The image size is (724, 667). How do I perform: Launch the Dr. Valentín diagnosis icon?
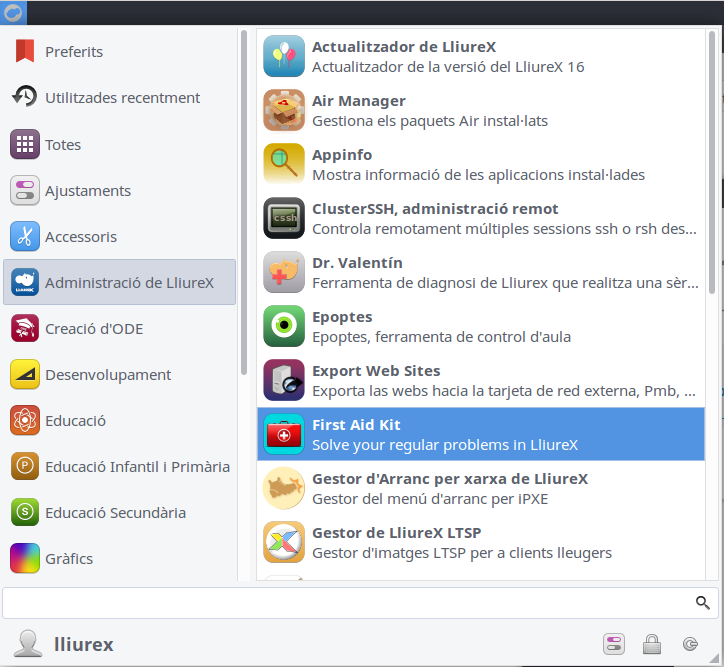pos(283,273)
